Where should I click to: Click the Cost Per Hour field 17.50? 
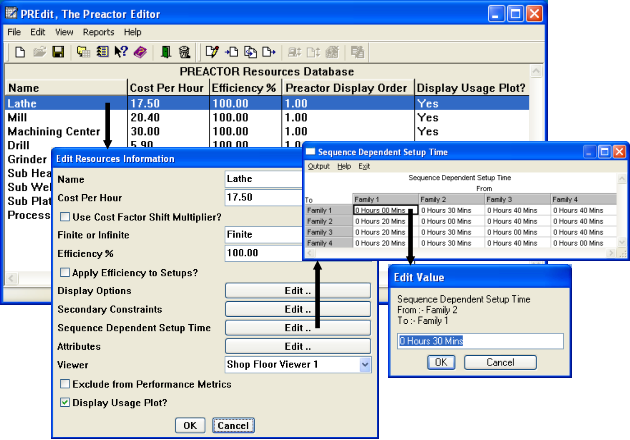click(x=264, y=197)
